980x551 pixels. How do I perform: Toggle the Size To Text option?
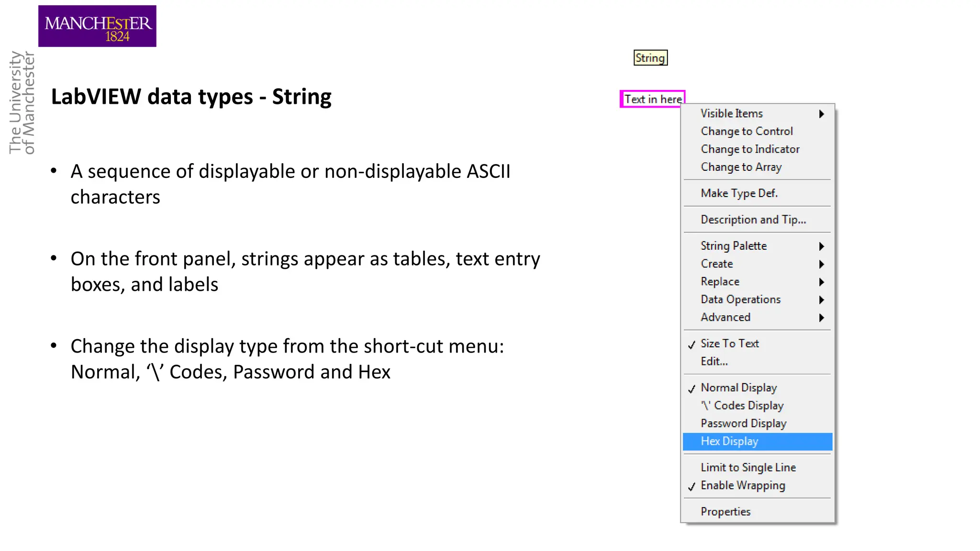757,343
